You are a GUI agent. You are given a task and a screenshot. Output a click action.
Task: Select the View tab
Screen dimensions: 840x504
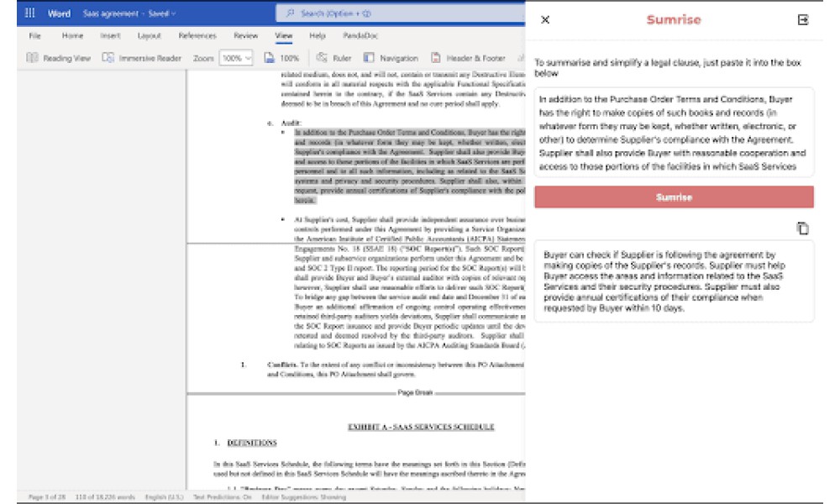pos(283,35)
